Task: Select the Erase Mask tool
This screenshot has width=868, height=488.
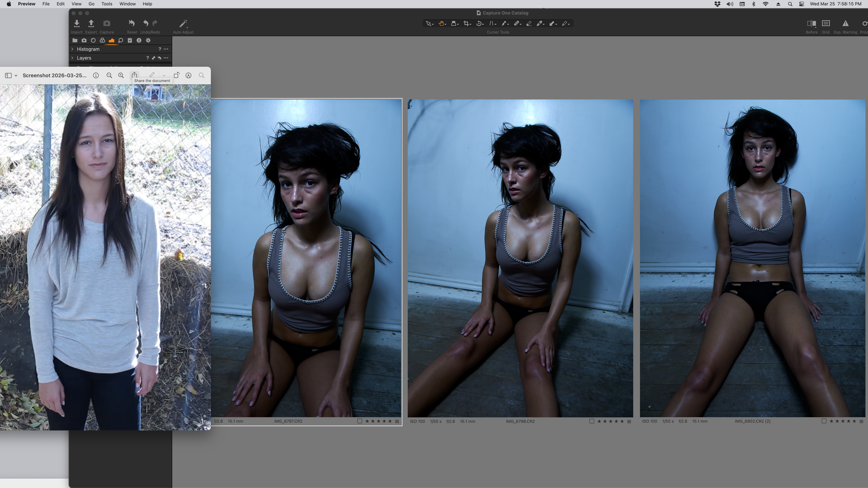Action: [529, 23]
